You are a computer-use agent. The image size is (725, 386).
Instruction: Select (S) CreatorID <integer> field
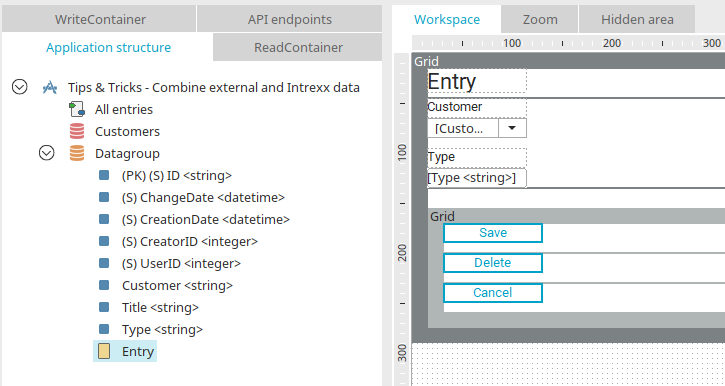pyautogui.click(x=190, y=241)
